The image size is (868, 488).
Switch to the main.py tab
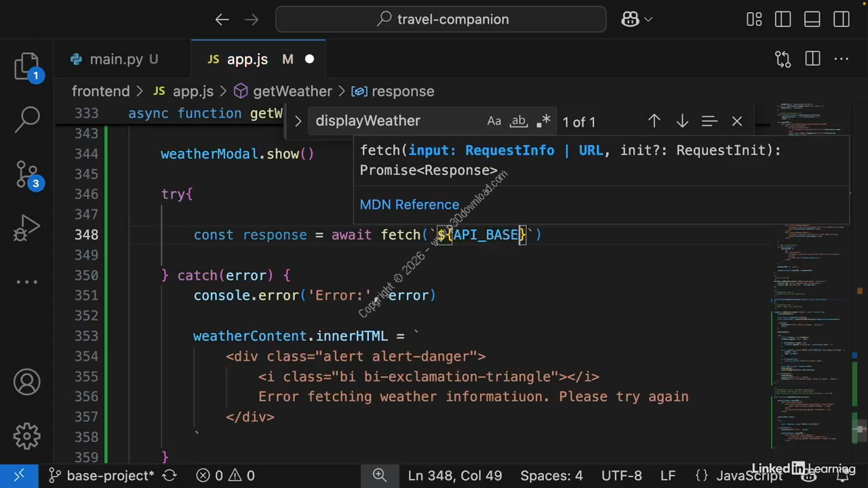(x=115, y=60)
